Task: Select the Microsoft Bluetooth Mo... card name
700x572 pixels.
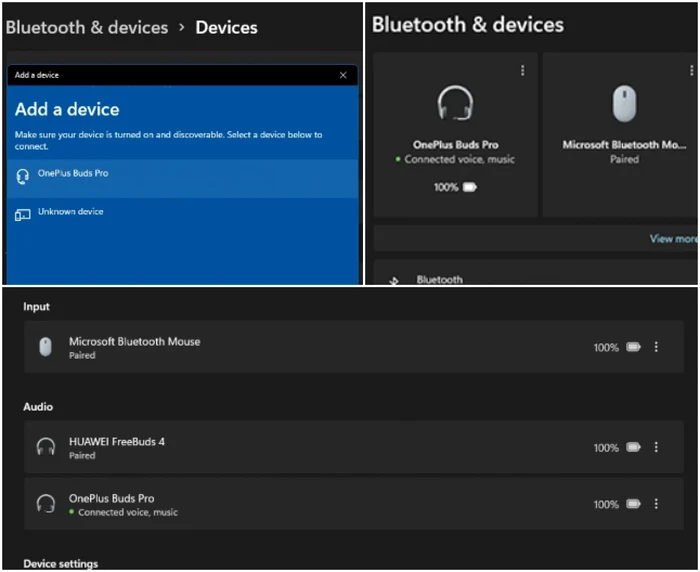Action: coord(624,145)
